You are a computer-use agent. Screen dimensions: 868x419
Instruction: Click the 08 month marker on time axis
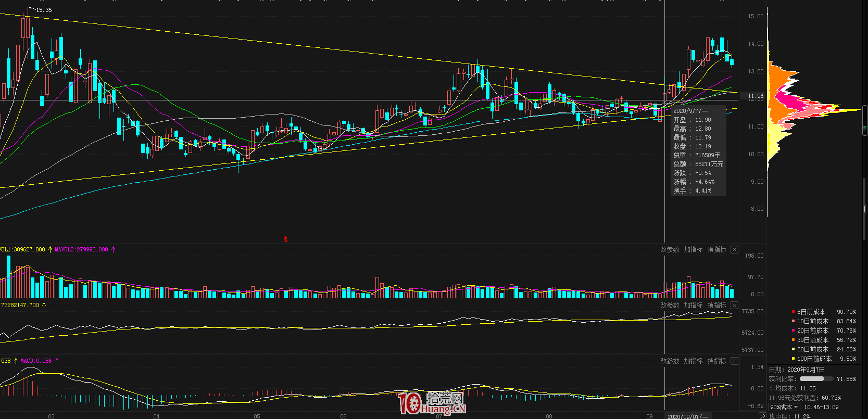point(549,416)
